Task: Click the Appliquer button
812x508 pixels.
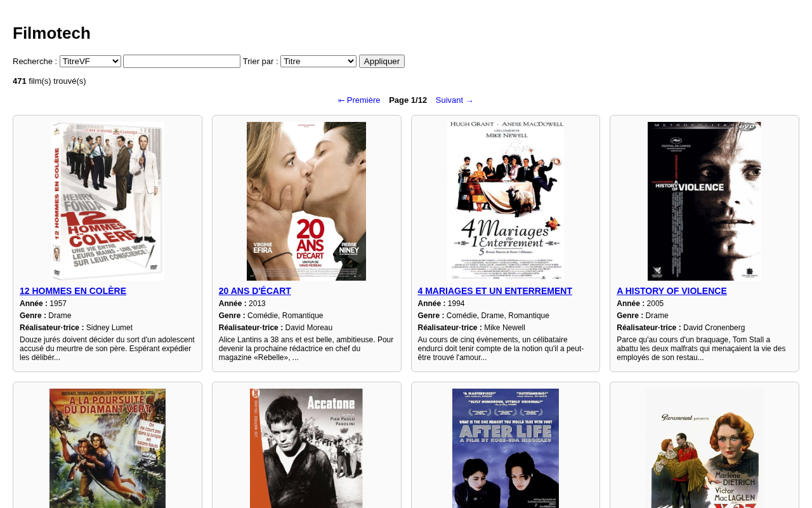Action: (382, 61)
